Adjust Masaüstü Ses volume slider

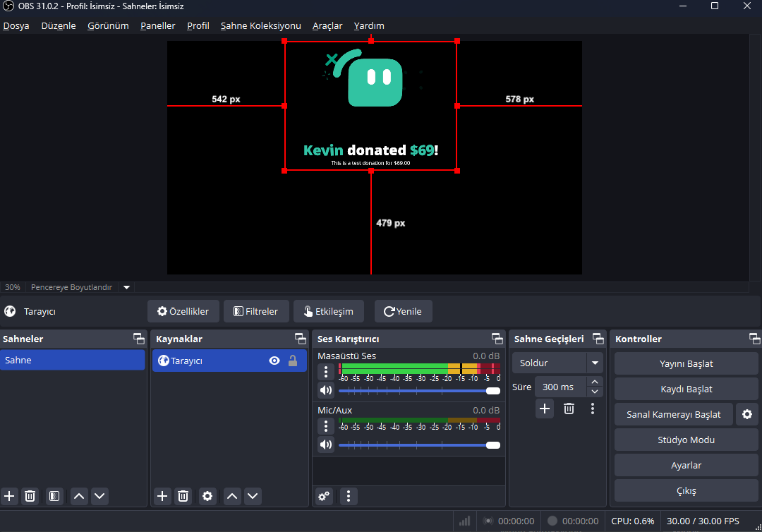coord(419,391)
